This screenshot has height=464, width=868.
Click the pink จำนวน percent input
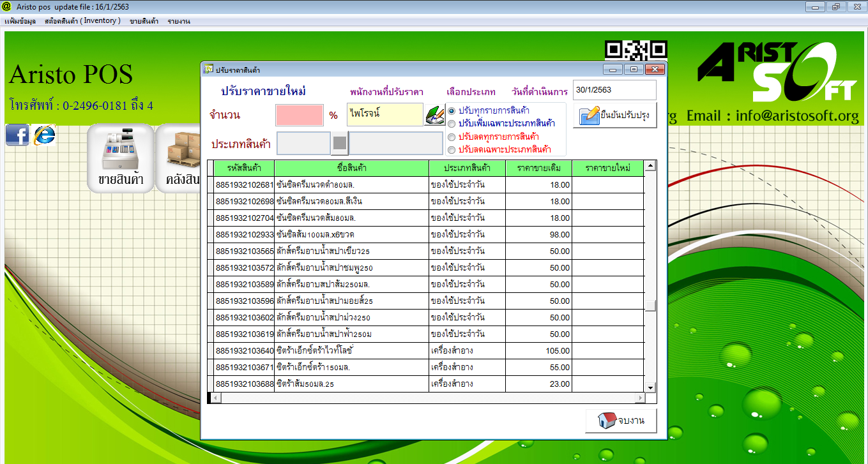[300, 115]
